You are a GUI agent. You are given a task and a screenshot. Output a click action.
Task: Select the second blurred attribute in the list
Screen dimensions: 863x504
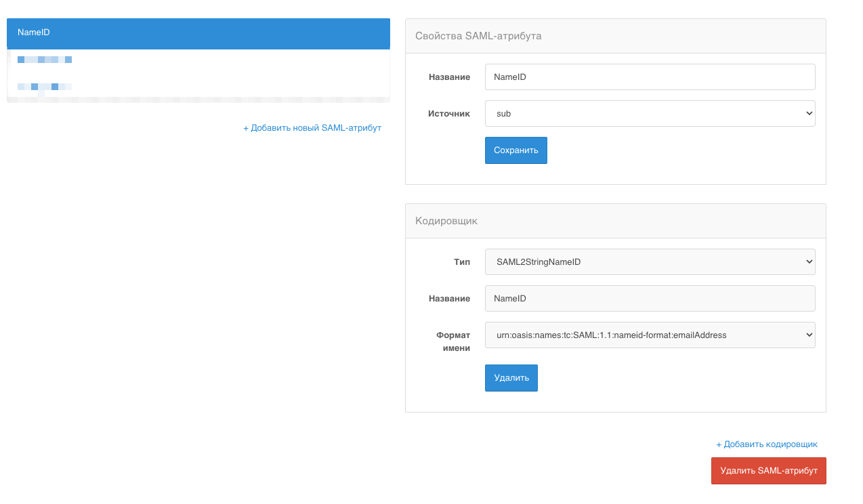coord(45,87)
